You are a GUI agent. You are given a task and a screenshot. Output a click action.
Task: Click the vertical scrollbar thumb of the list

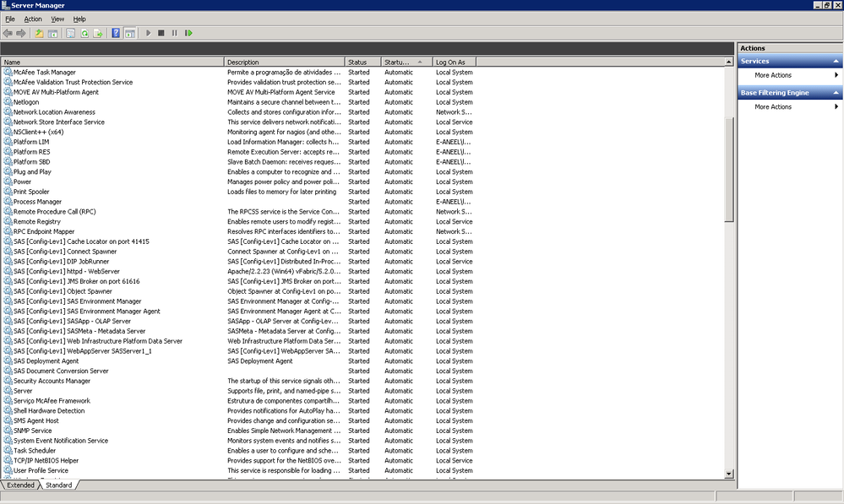tap(729, 170)
